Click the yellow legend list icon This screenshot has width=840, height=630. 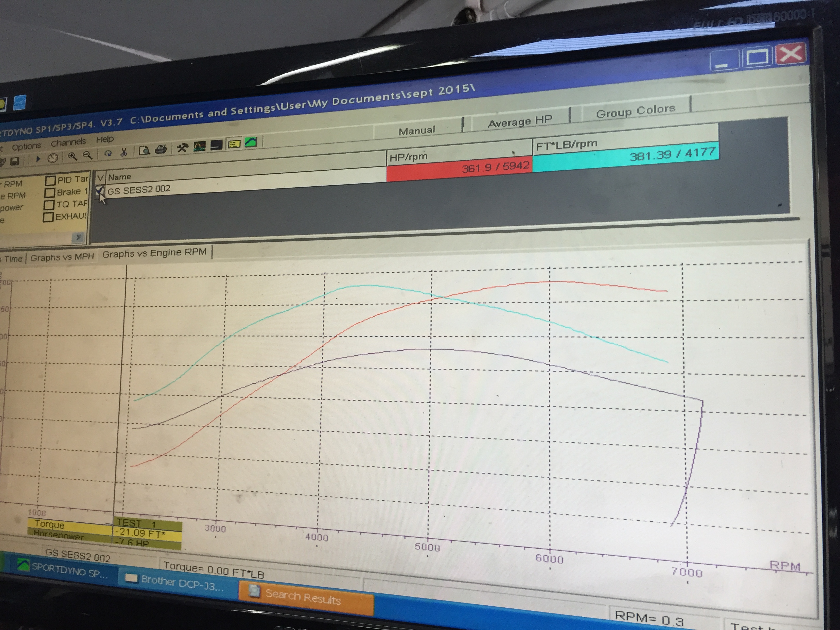click(x=234, y=144)
